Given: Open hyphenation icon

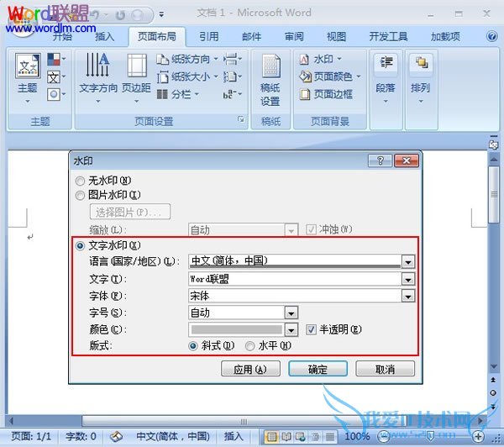Looking at the screenshot, I should coord(233,94).
